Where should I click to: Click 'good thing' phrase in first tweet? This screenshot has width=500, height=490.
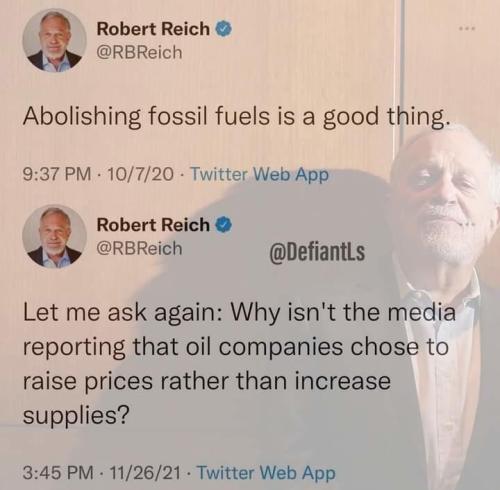383,118
